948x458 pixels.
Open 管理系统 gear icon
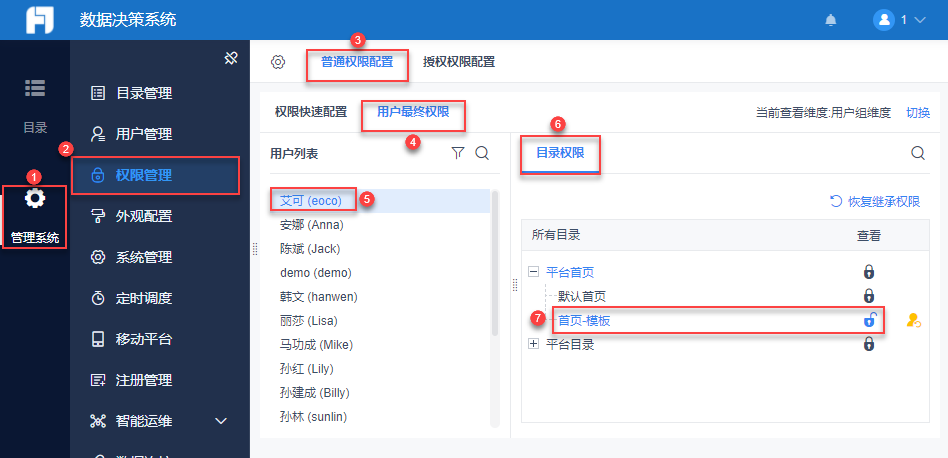(34, 198)
